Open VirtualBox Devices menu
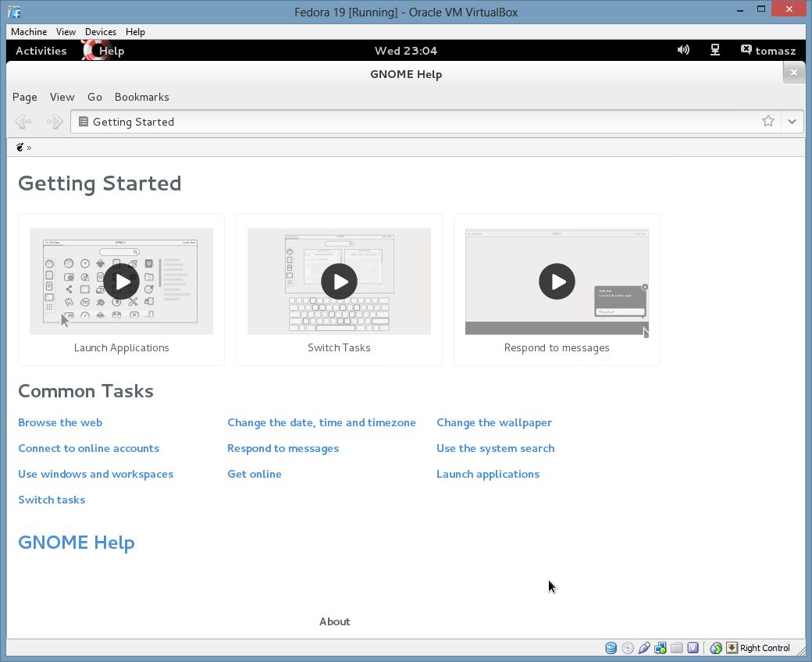The height and width of the screenshot is (662, 812). [101, 31]
